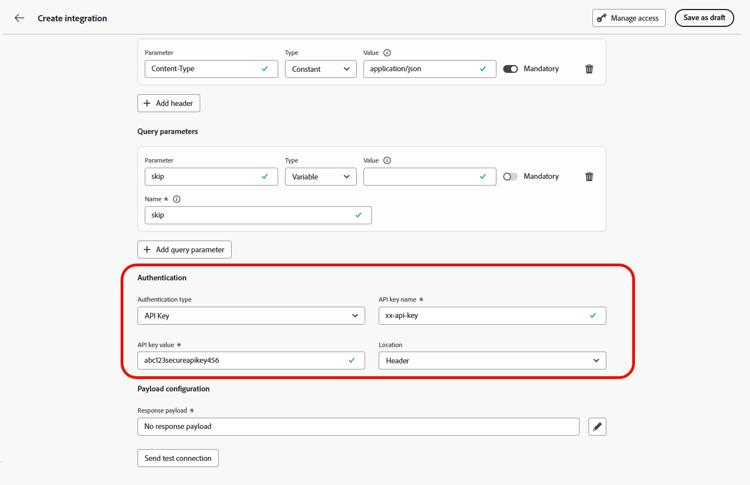Focus the empty query Value field
The image size is (750, 485).
pyautogui.click(x=430, y=176)
